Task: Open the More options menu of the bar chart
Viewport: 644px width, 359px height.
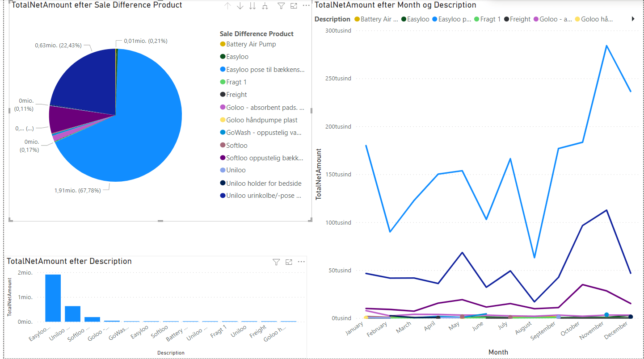Action: 301,262
